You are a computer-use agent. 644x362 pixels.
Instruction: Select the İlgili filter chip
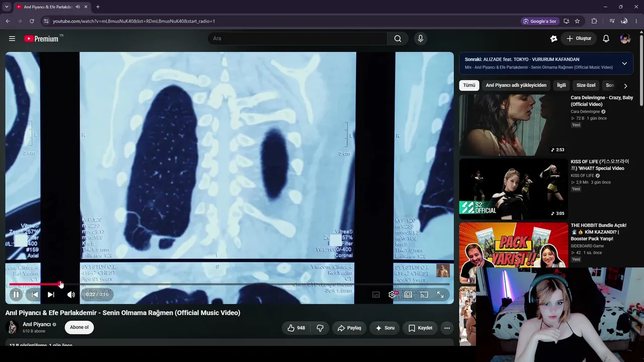(x=561, y=85)
